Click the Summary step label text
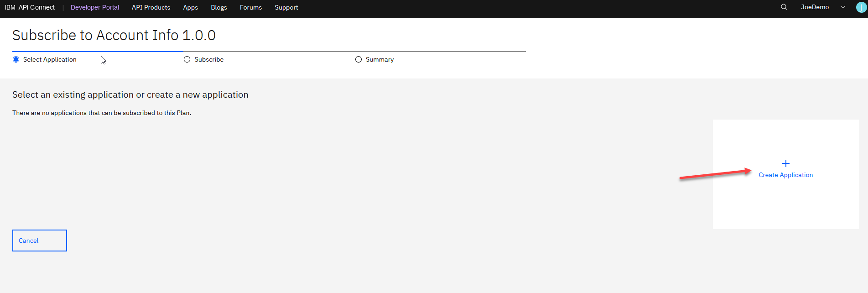Image resolution: width=868 pixels, height=293 pixels. coord(379,59)
